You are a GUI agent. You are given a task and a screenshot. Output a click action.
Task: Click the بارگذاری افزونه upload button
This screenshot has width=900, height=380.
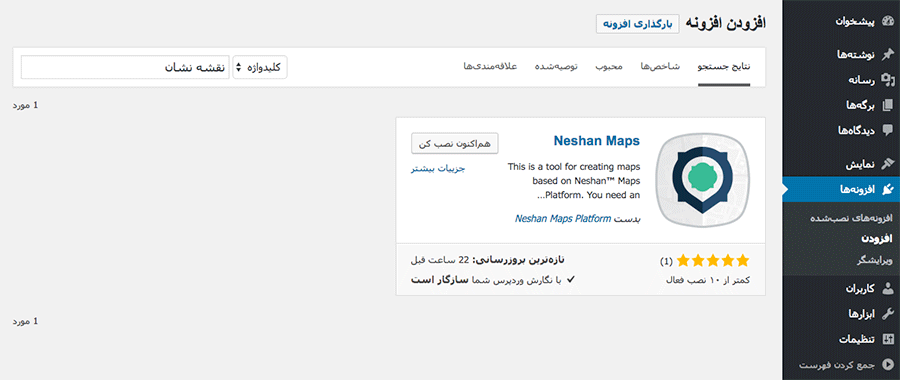click(x=637, y=24)
